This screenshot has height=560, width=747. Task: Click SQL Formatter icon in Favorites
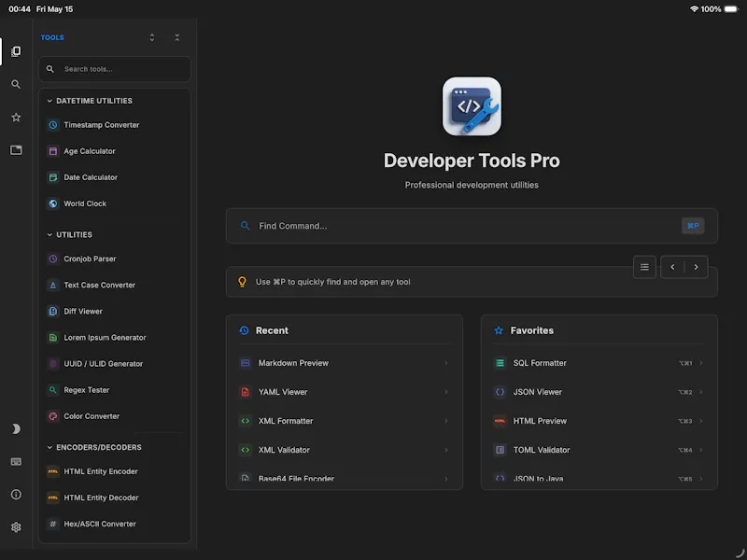(x=500, y=363)
